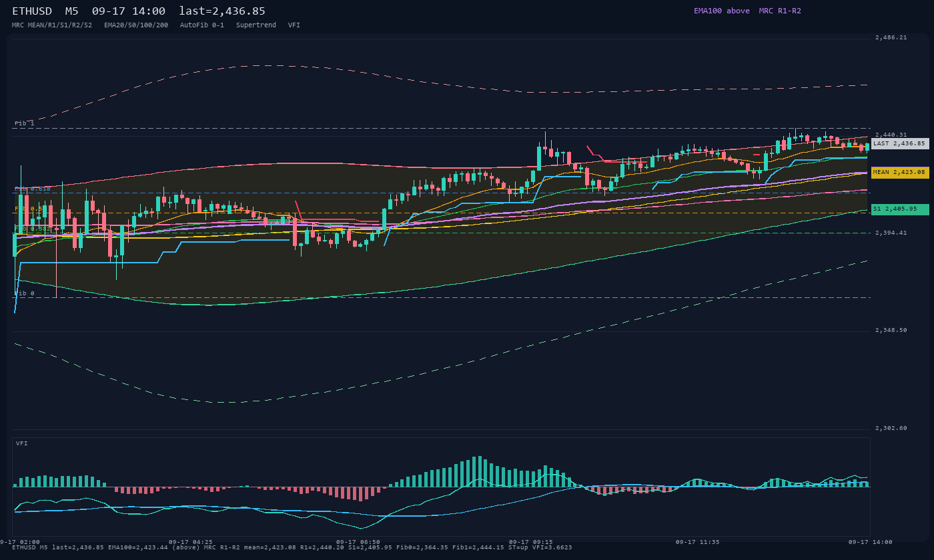Click mean=2,423.08 in the bottom status line
The width and height of the screenshot is (934, 560).
(x=270, y=547)
